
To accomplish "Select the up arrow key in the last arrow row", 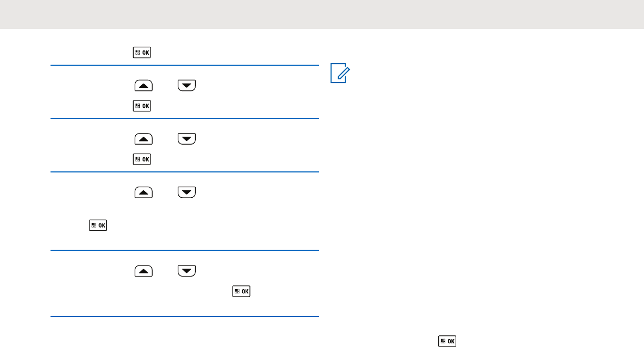I will coord(144,271).
